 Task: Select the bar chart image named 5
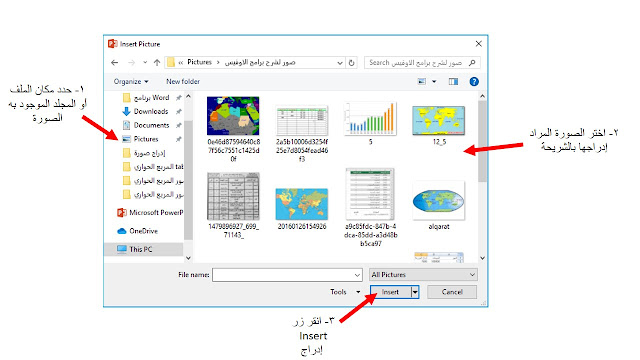point(370,118)
